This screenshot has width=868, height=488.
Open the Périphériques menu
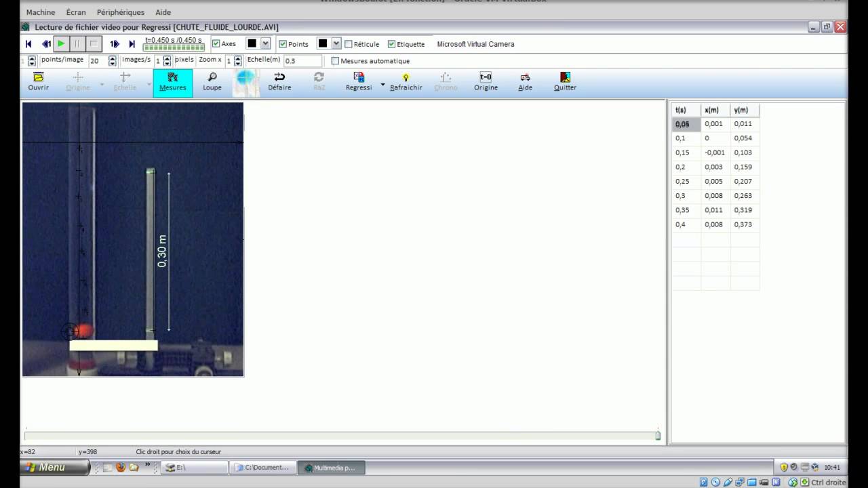(x=121, y=12)
